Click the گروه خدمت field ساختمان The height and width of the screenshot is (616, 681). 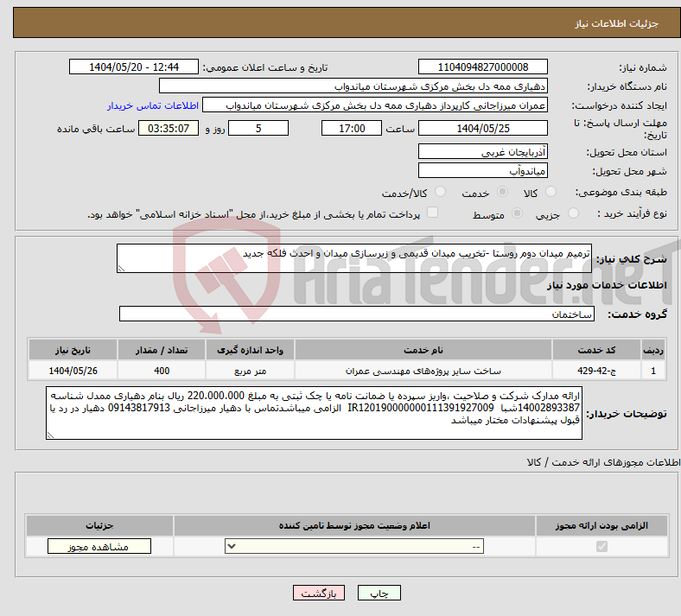[357, 314]
